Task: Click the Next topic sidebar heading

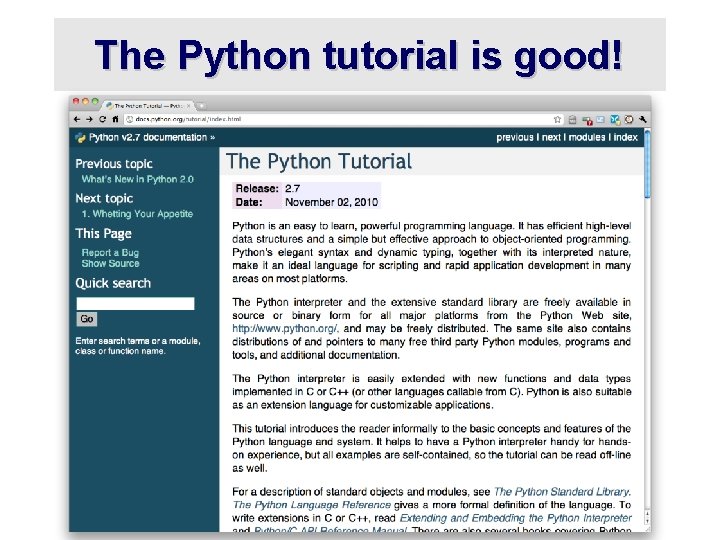Action: (104, 198)
